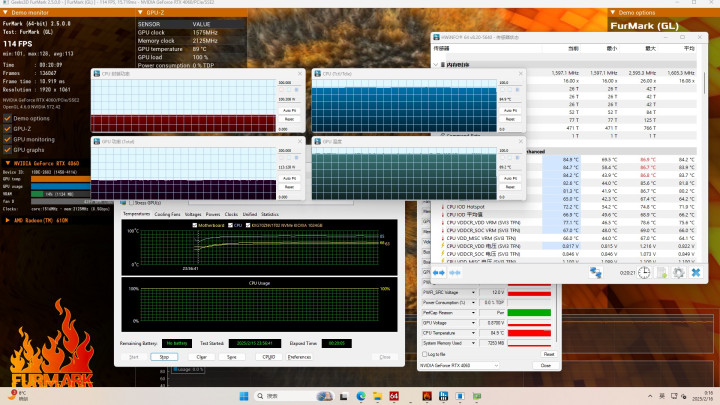The image size is (720, 405).
Task: Toggle NVMe drive checkbox in temperature graph
Action: coord(248,225)
